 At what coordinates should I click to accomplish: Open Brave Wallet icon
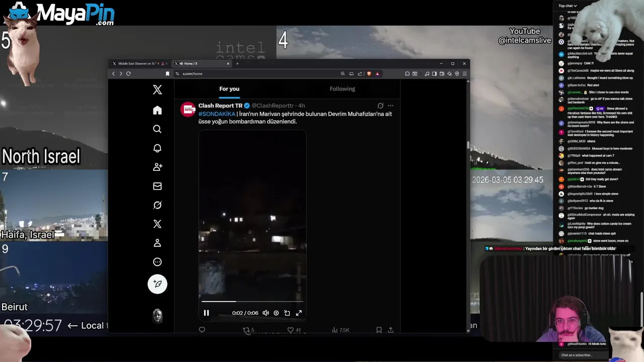coord(442,73)
